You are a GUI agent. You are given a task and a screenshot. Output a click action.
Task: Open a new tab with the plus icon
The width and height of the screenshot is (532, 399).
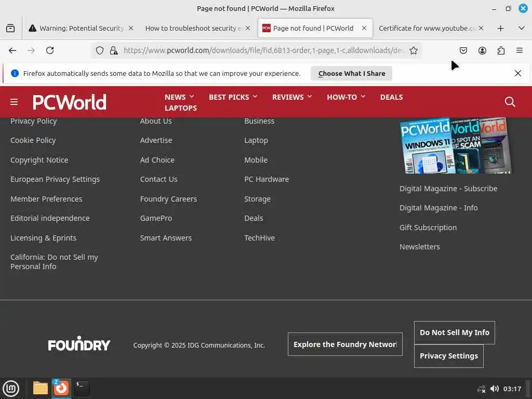point(500,28)
